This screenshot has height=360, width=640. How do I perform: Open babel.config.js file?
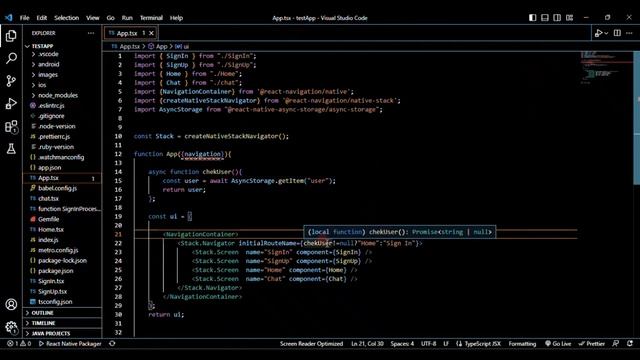point(57,188)
